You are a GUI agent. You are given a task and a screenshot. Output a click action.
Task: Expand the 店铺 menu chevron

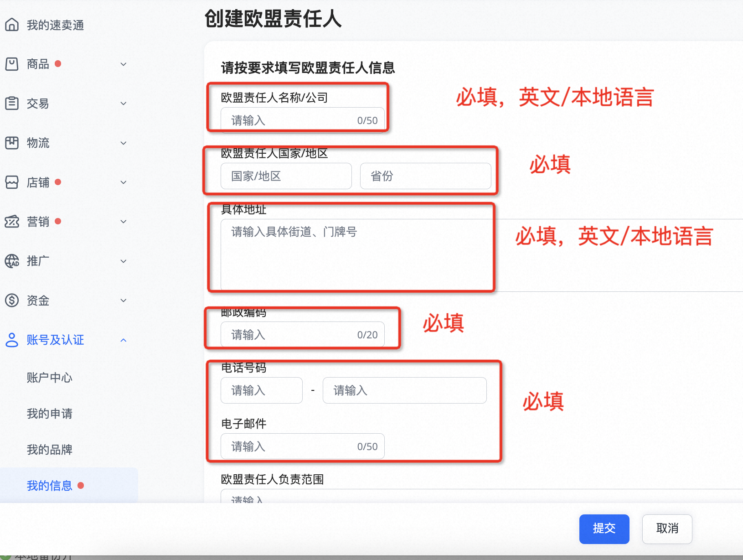point(123,182)
